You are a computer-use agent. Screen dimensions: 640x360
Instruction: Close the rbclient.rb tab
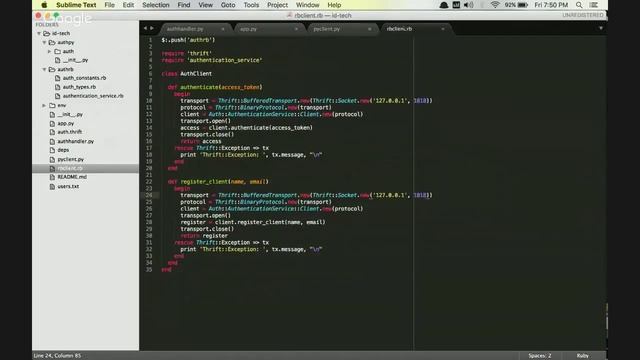(x=443, y=29)
